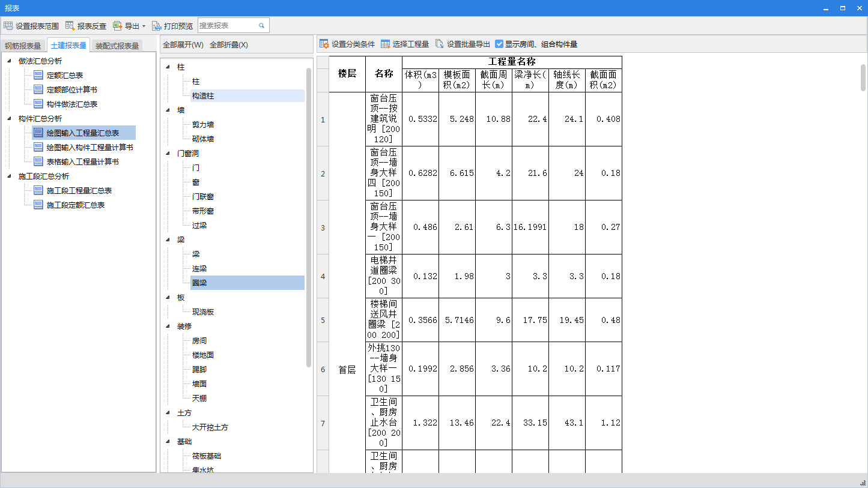
Task: Click the 选择工程量 icon
Action: tap(386, 44)
